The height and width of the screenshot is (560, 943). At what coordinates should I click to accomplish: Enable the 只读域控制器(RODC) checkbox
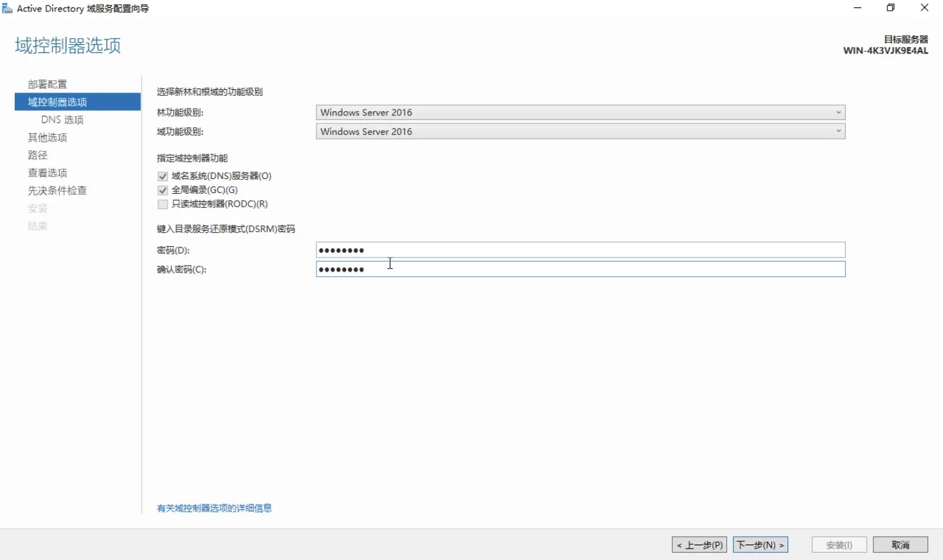click(162, 205)
